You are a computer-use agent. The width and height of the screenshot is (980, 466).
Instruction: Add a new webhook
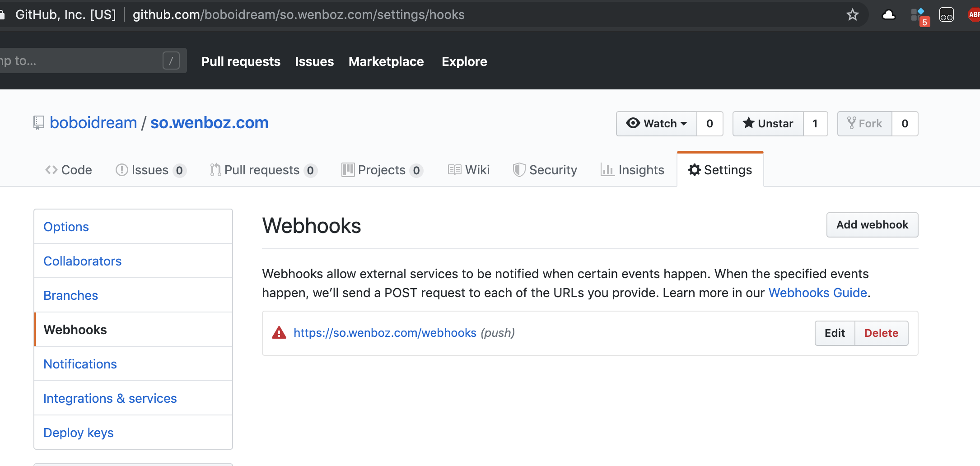[x=872, y=225]
